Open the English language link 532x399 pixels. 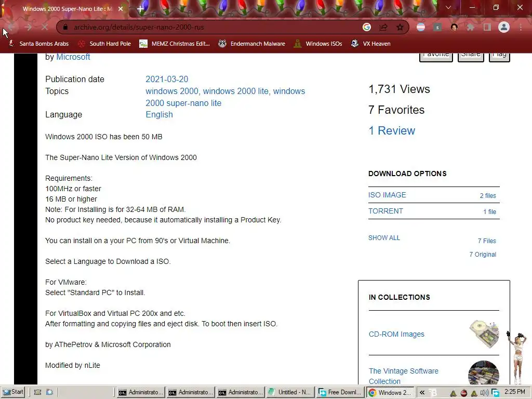pyautogui.click(x=159, y=115)
